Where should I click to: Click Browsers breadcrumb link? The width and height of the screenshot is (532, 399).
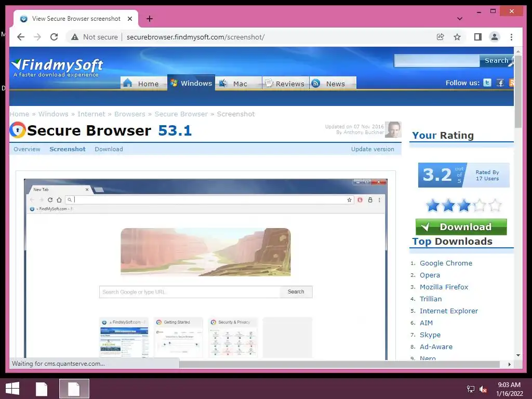[x=129, y=114]
